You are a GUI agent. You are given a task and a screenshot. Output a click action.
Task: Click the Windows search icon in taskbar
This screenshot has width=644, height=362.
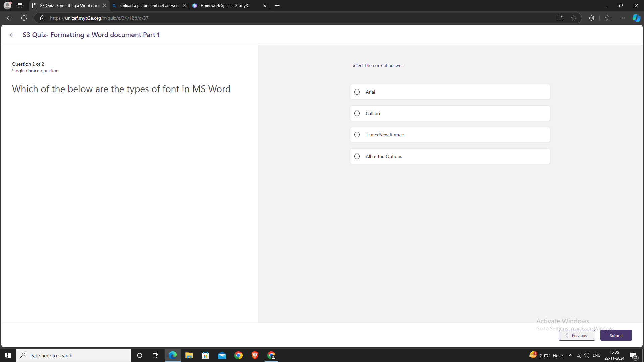[23, 355]
